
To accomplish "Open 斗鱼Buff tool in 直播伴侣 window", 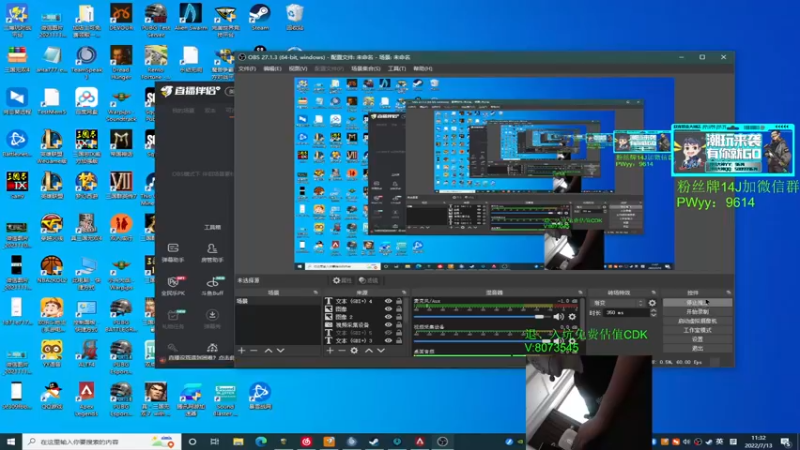I will pos(212,286).
